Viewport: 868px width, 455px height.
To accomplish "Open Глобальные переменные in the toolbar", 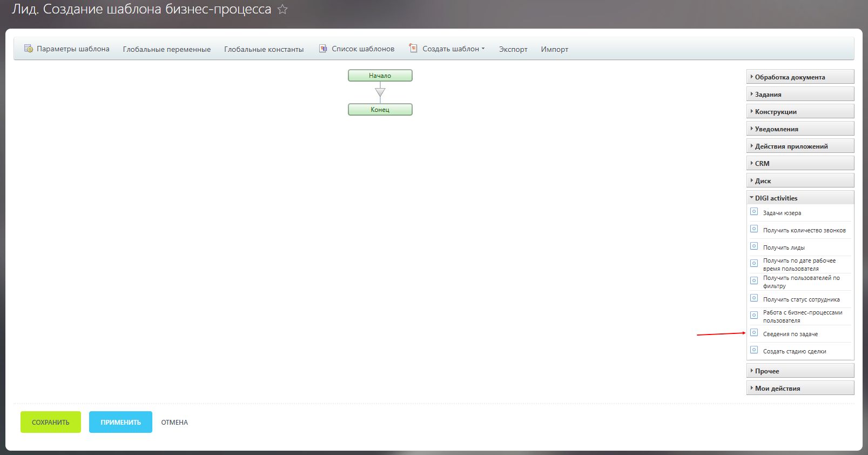I will (x=166, y=49).
